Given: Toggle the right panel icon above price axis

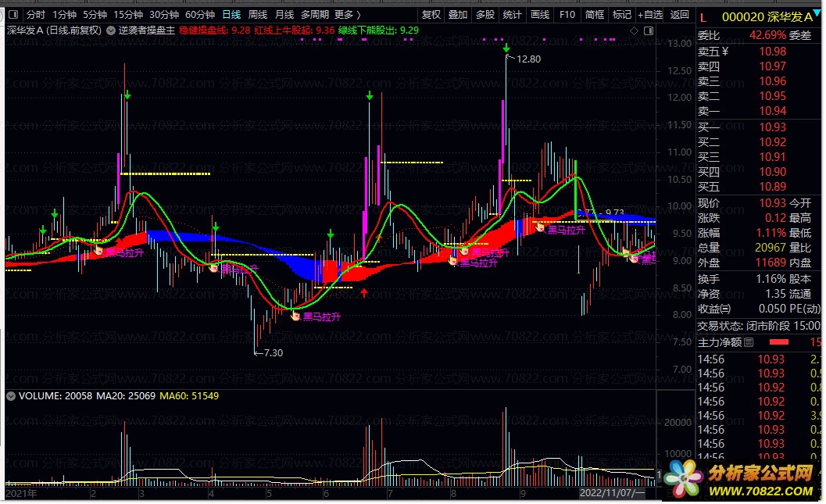Looking at the screenshot, I should coord(649,31).
